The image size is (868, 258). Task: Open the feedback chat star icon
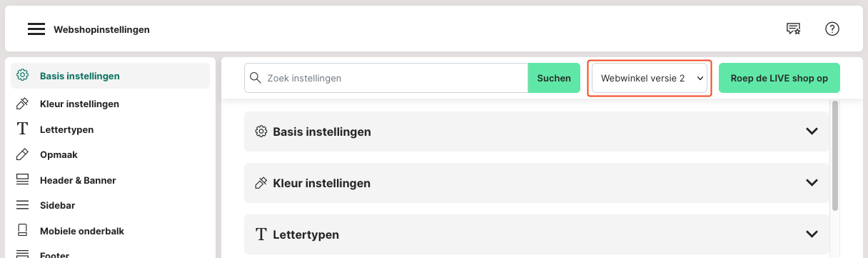pos(793,29)
